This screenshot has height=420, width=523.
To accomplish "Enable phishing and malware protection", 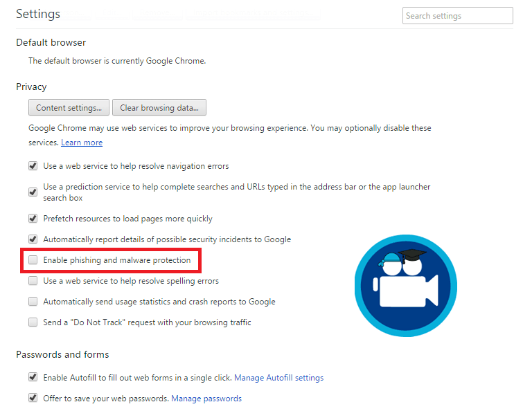I will coord(33,260).
